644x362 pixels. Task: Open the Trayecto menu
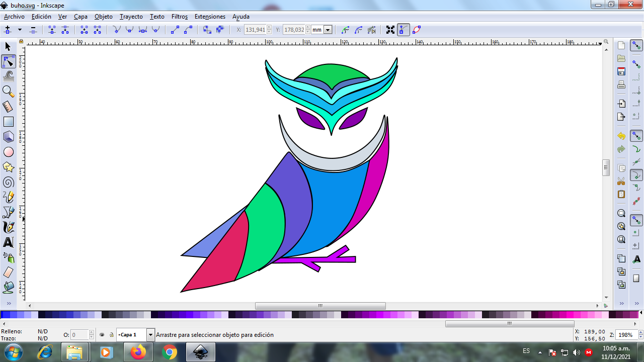[131, 17]
